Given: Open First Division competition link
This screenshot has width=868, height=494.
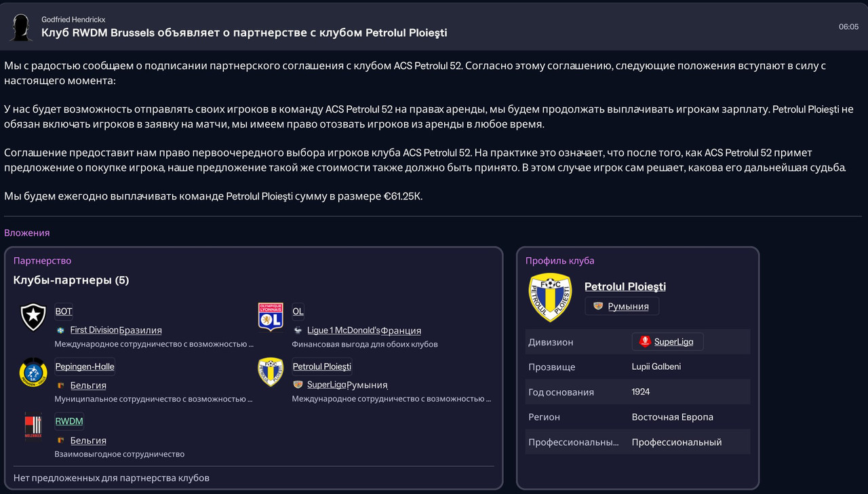Looking at the screenshot, I should pos(94,330).
